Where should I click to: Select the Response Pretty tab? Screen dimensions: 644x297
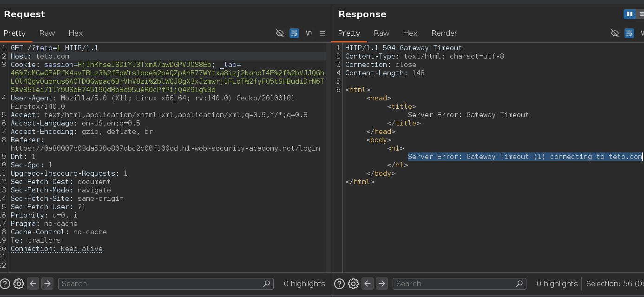click(x=349, y=33)
